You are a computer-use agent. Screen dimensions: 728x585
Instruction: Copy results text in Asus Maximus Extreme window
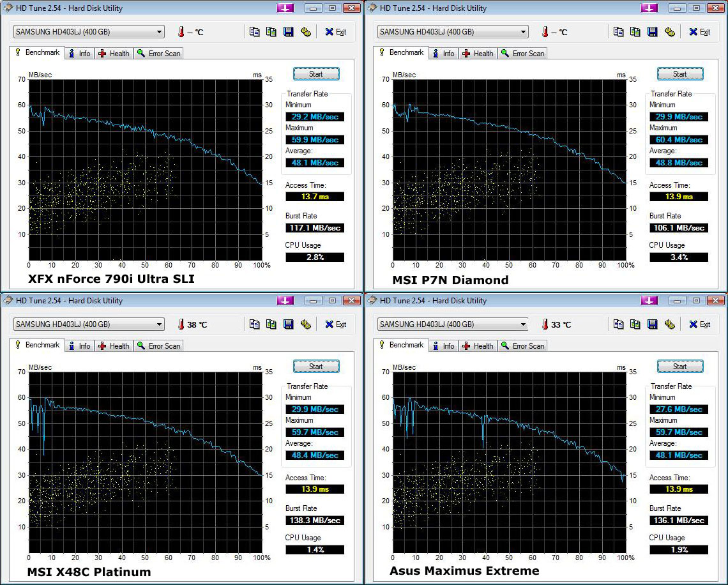tap(618, 324)
